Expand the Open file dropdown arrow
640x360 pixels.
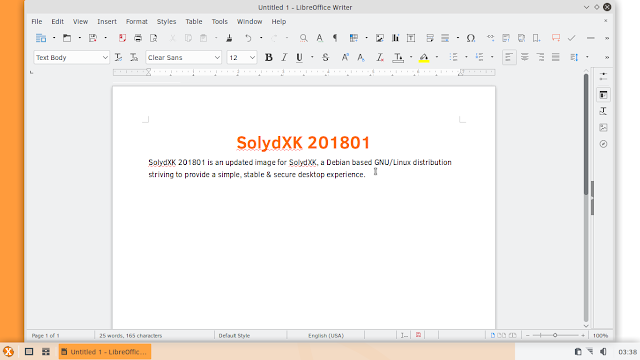pos(80,38)
